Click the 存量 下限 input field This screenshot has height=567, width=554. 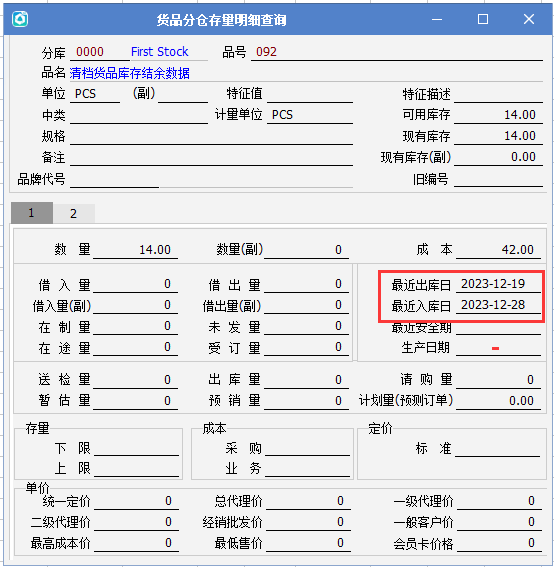(136, 448)
